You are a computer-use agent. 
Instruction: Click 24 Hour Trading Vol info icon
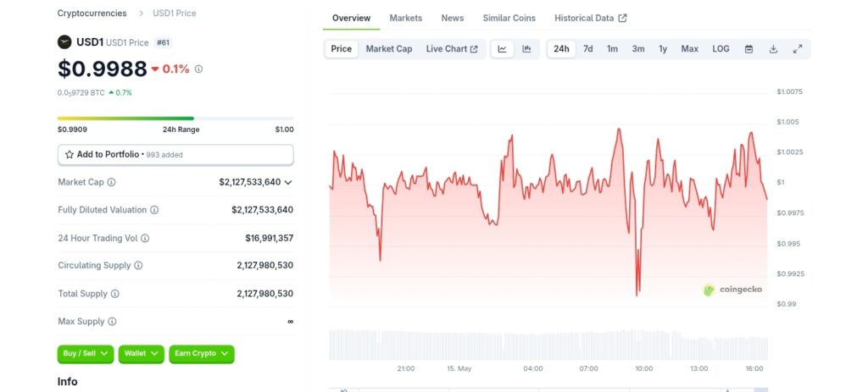[145, 238]
